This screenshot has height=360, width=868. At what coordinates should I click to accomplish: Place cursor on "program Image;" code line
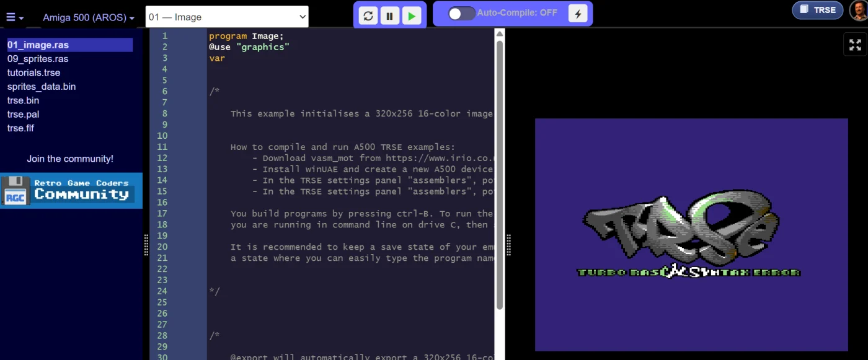[246, 36]
